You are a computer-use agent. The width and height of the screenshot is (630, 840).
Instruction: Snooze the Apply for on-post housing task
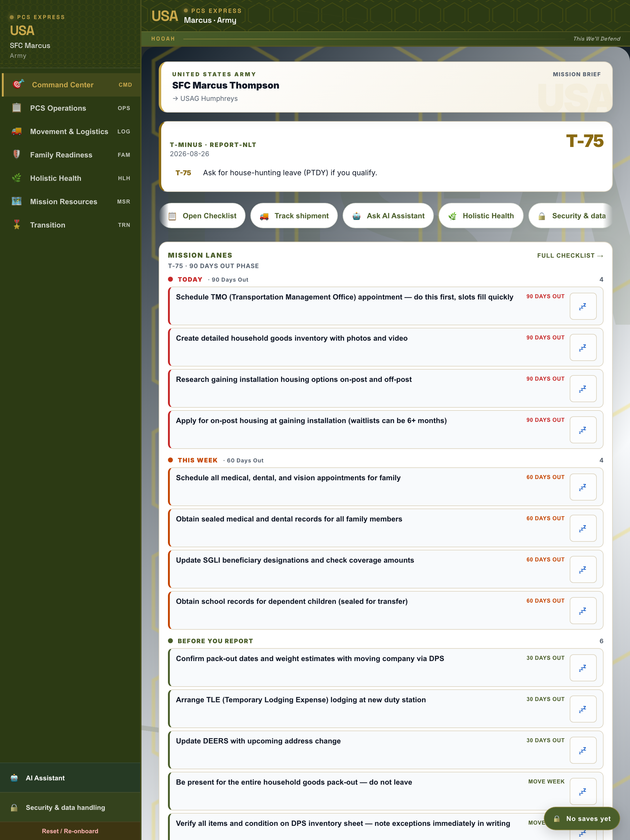tap(583, 430)
